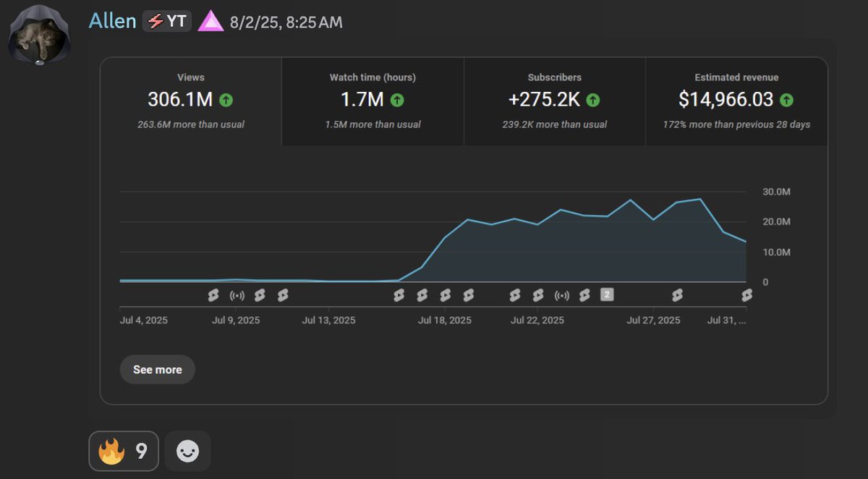The image size is (868, 479).
Task: Click the Shorts icon near Jul 9
Action: [x=213, y=294]
